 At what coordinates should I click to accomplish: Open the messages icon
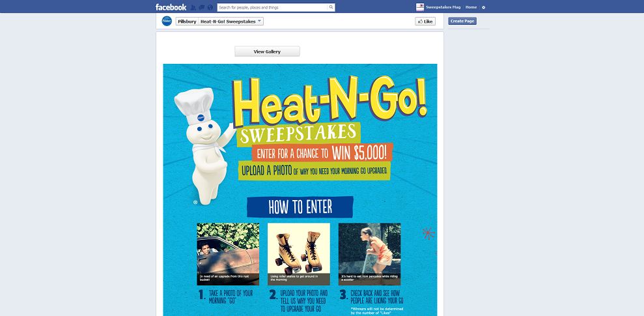[202, 7]
